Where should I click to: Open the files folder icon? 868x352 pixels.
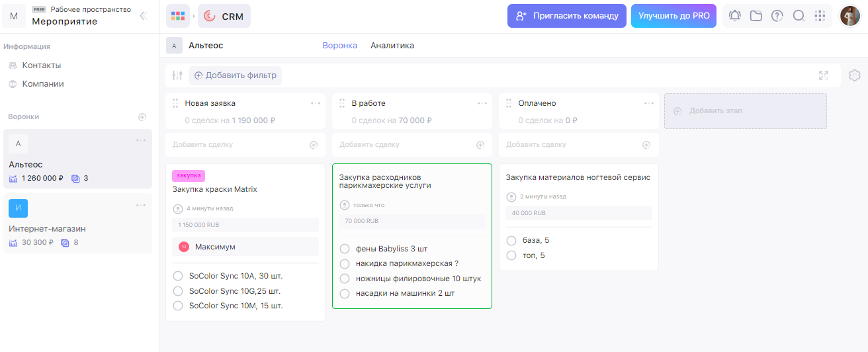coord(756,16)
